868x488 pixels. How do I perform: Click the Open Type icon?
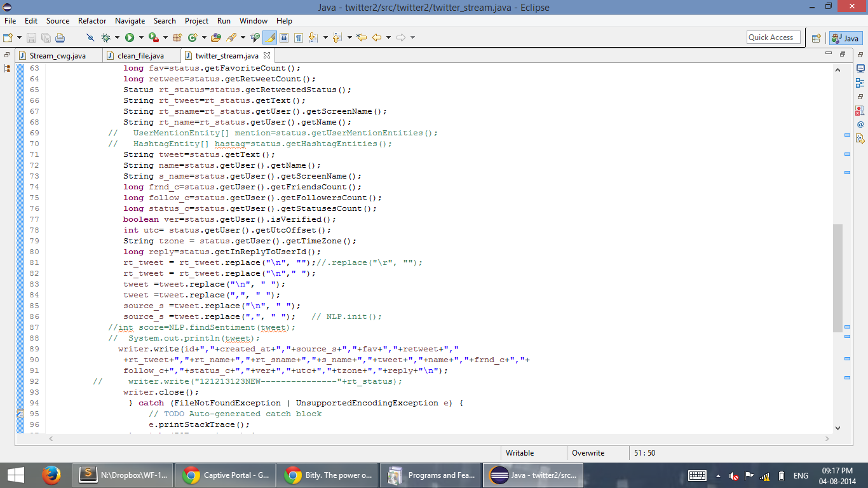pos(216,37)
